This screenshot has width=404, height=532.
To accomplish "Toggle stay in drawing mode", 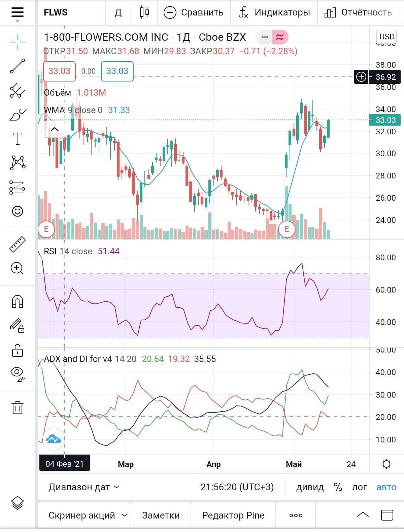I will [18, 325].
